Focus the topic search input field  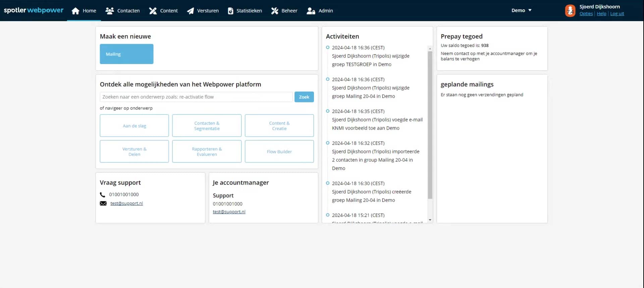(196, 97)
